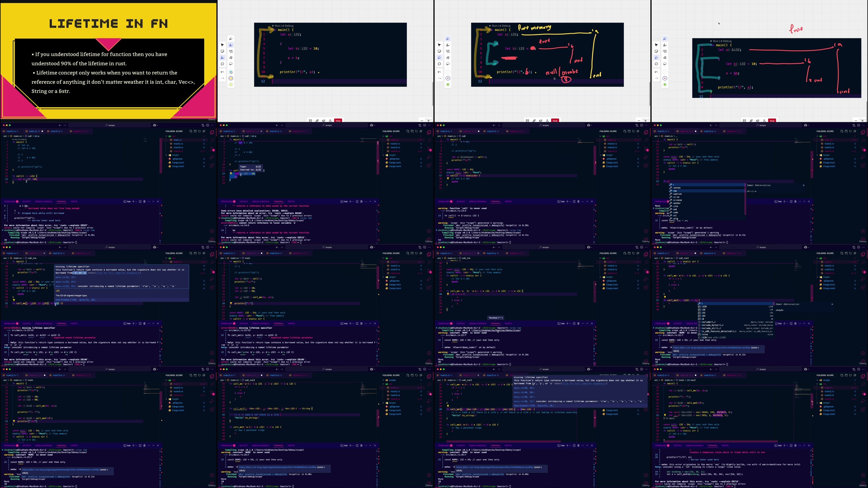Toggle split editor layout in 'borrowed value' frame title bar
Viewport: 868px width, 488px height.
[x=208, y=125]
